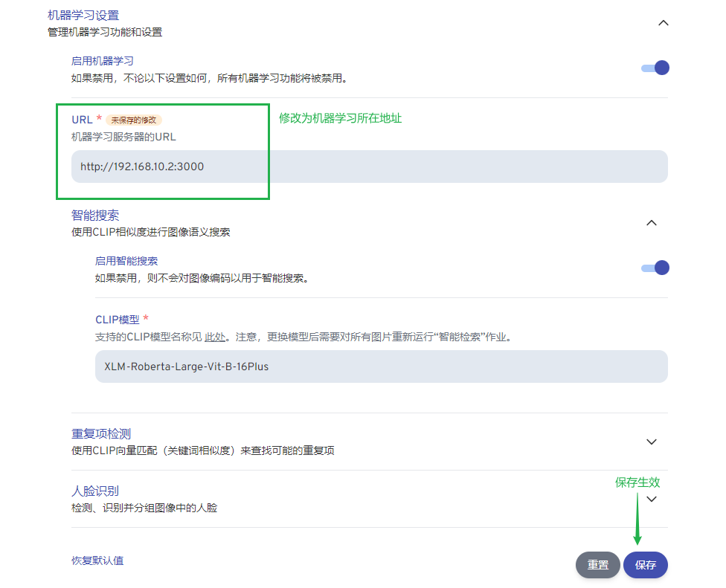Click the 重复项检测 section title

coord(101,433)
